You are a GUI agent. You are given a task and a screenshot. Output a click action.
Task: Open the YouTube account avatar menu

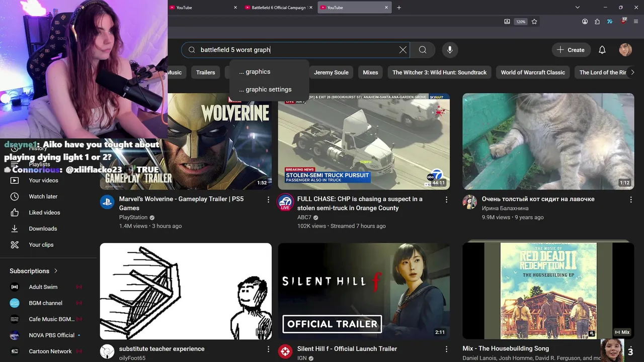(625, 50)
